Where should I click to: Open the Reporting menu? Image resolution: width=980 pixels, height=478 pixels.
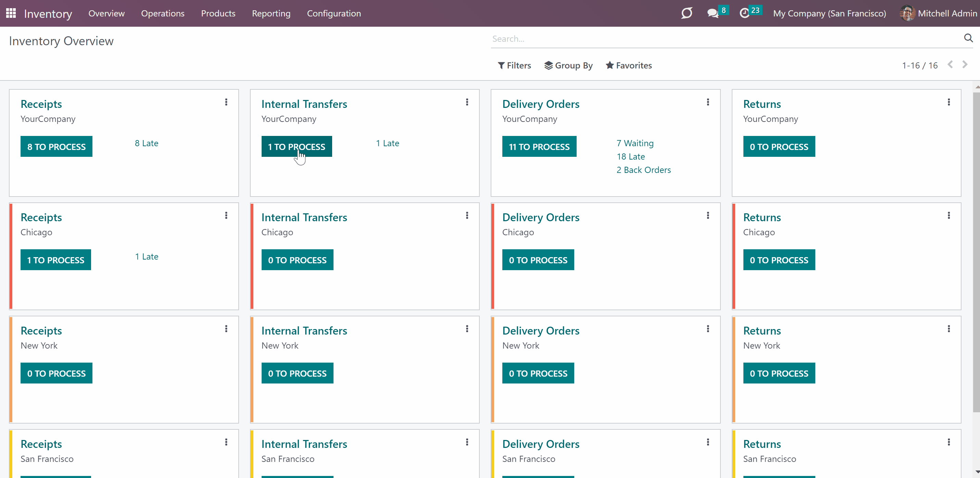[271, 13]
